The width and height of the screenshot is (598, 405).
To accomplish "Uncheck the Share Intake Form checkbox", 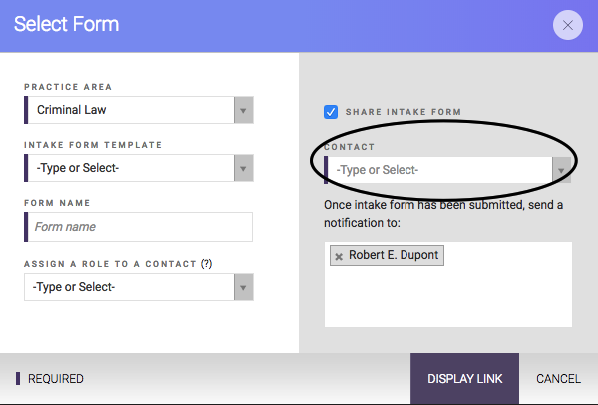I will 331,112.
